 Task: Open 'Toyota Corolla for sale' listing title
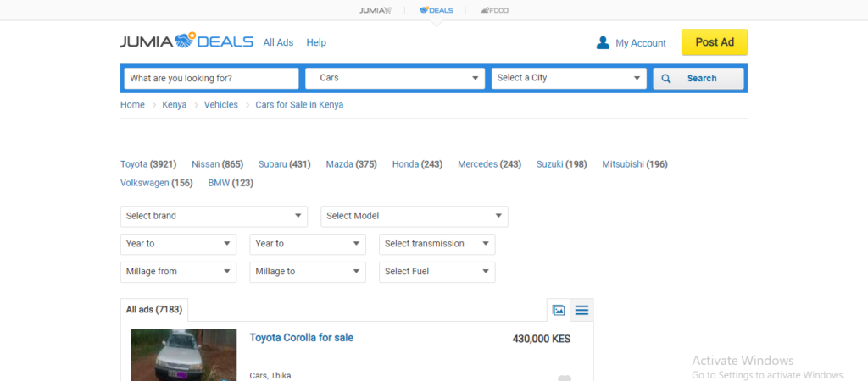[x=301, y=337]
